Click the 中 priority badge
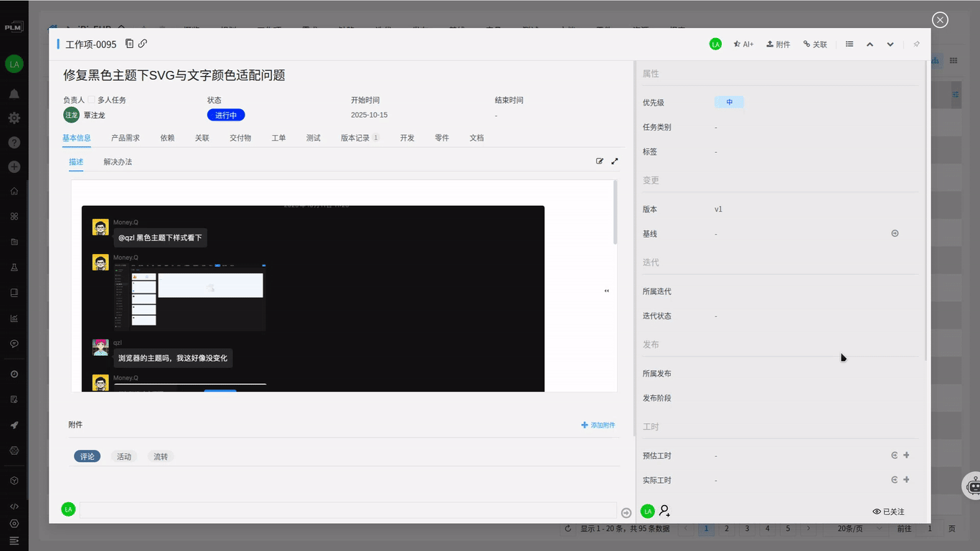 (x=729, y=102)
